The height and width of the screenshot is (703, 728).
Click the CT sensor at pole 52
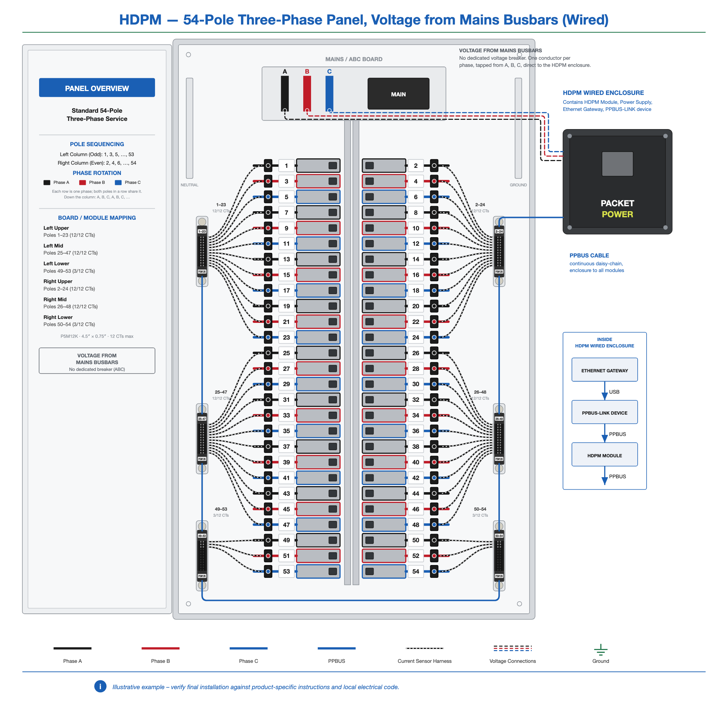[434, 556]
